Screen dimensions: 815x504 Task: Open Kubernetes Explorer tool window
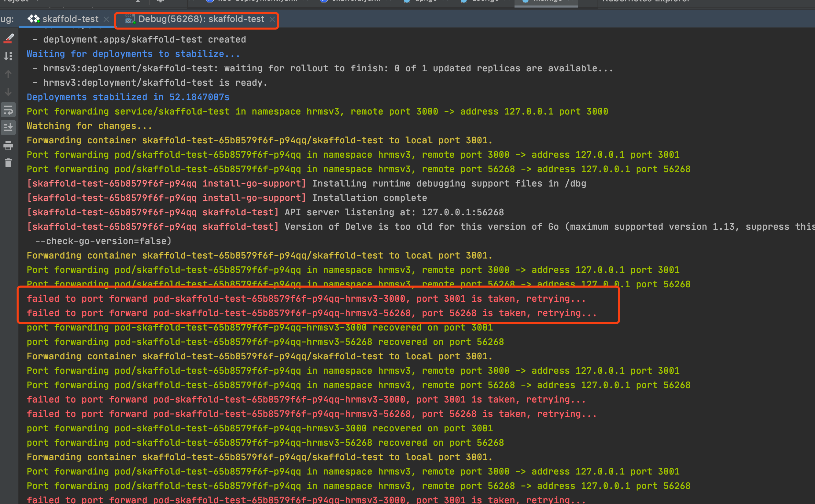646,1
